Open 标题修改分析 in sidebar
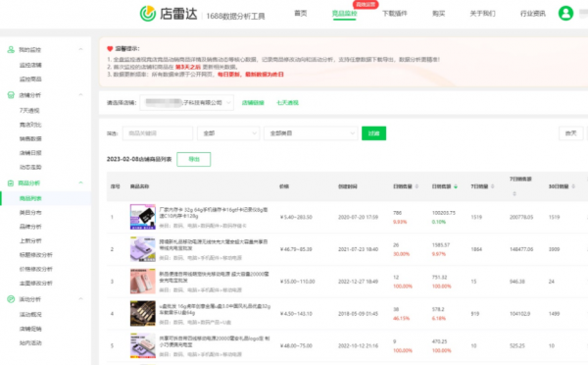Viewport: 588px width, 365px height. pyautogui.click(x=36, y=255)
